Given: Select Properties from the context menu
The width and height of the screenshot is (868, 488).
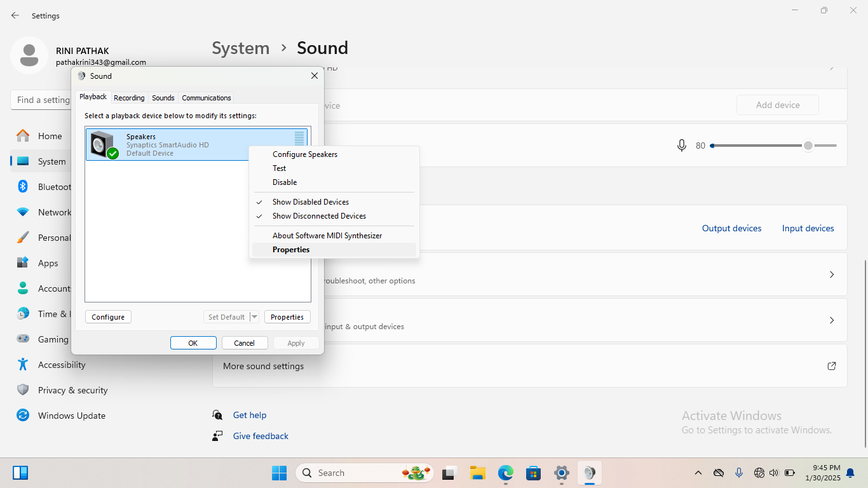Looking at the screenshot, I should 291,250.
